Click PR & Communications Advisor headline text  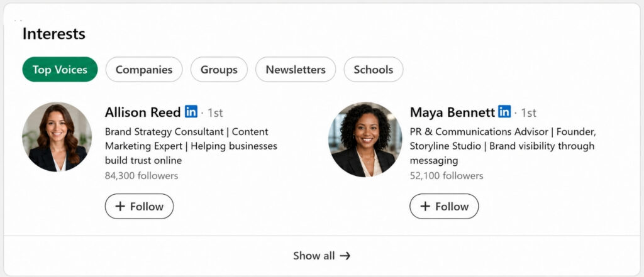click(503, 146)
